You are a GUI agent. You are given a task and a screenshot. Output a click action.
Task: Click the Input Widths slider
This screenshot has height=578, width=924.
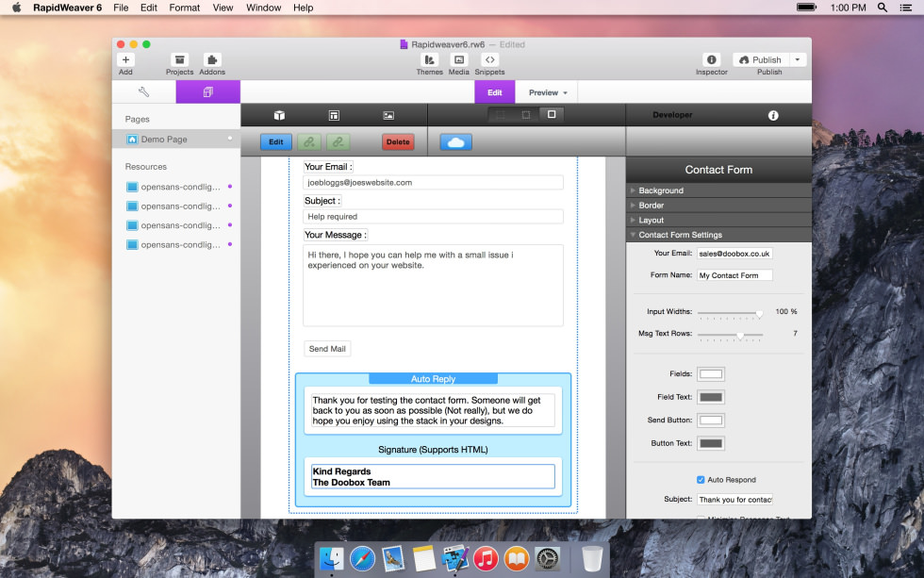click(730, 313)
